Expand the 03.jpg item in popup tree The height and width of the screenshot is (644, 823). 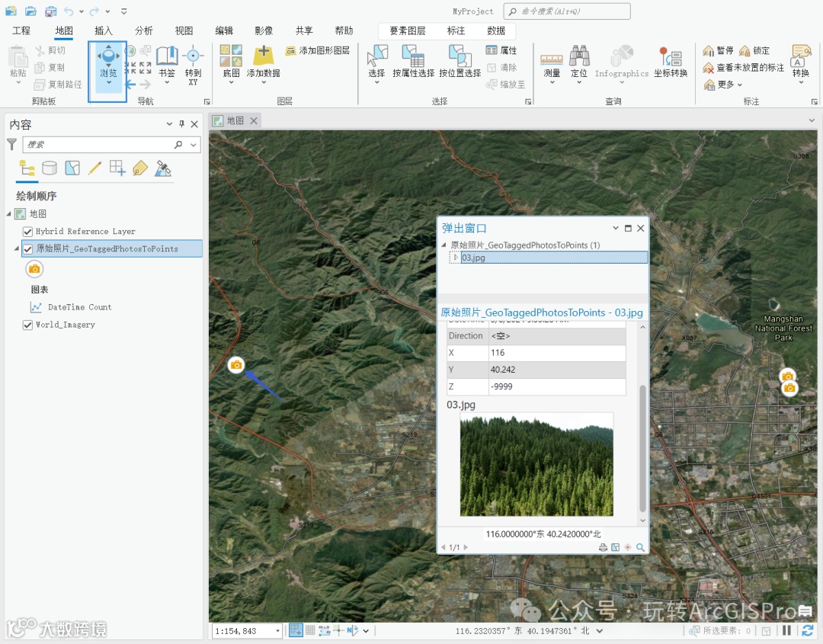[x=456, y=258]
